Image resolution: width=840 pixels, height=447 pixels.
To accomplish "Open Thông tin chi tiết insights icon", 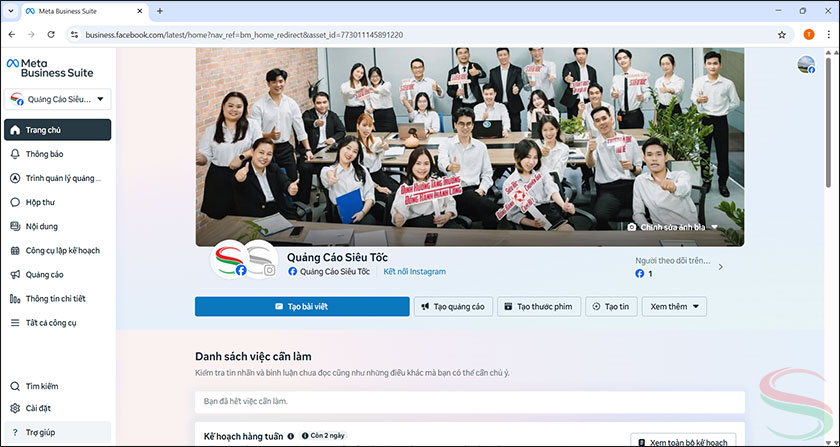I will coord(15,299).
